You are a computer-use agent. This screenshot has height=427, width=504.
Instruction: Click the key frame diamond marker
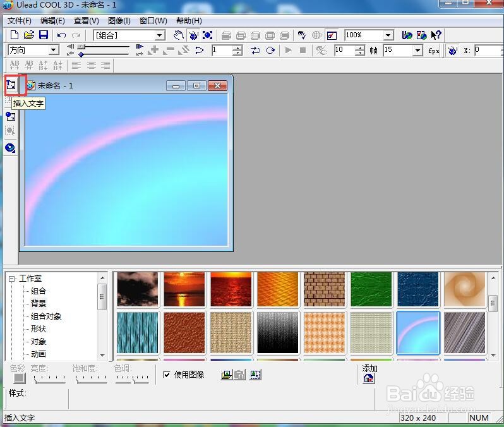click(81, 55)
